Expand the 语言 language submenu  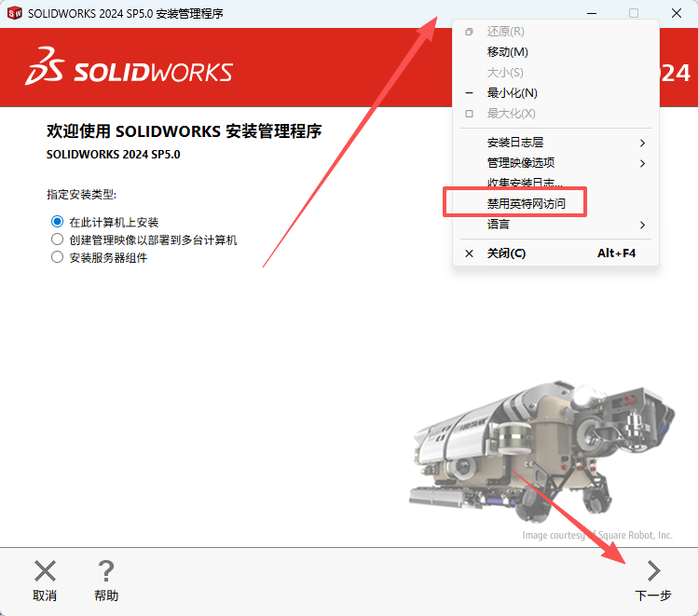click(x=555, y=225)
